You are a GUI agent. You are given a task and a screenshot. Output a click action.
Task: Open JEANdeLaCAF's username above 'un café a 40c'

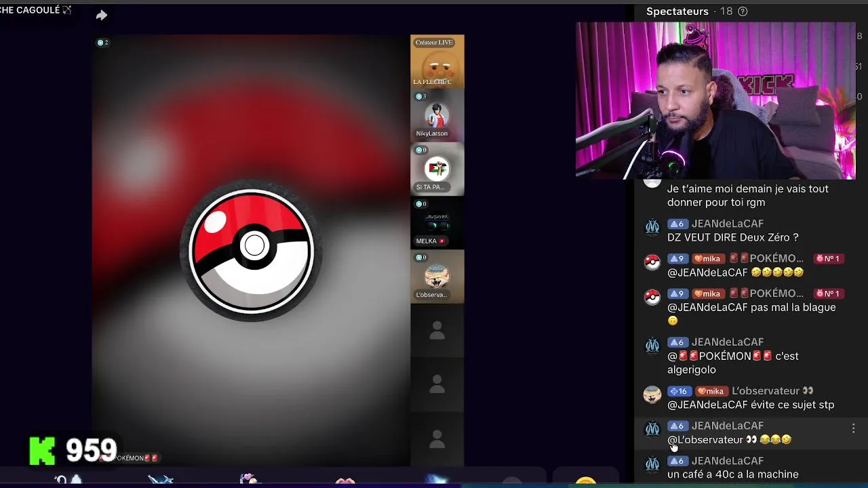[x=728, y=461]
